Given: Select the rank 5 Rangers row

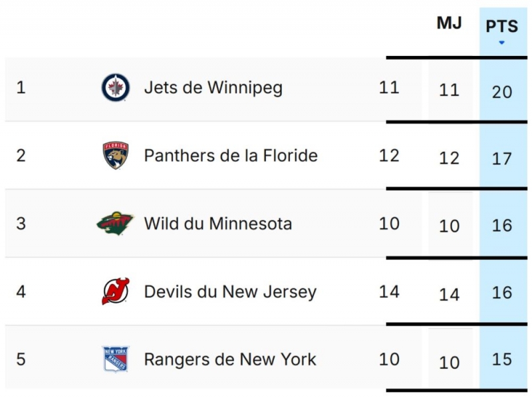Looking at the screenshot, I should pos(266,359).
